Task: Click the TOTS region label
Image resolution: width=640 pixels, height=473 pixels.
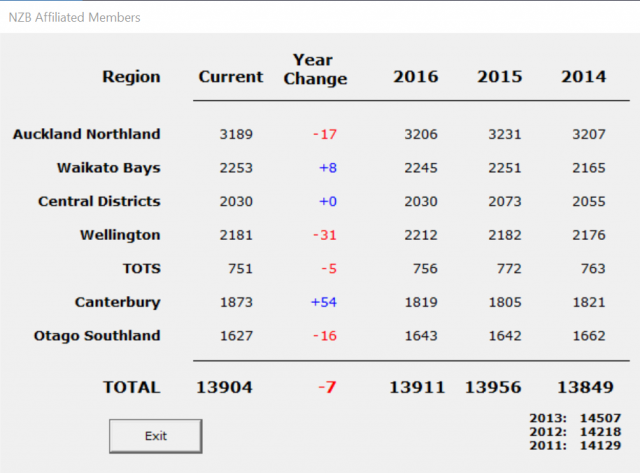Action: pyautogui.click(x=142, y=269)
